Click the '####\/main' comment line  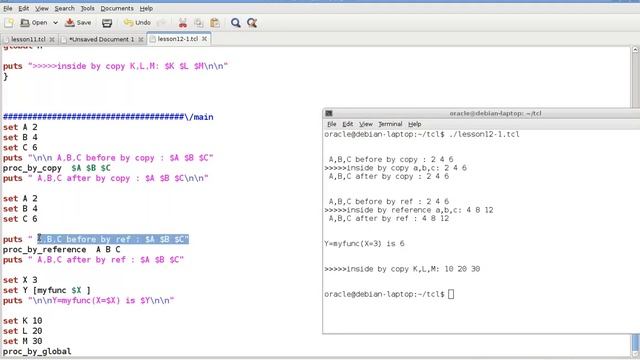pos(108,117)
